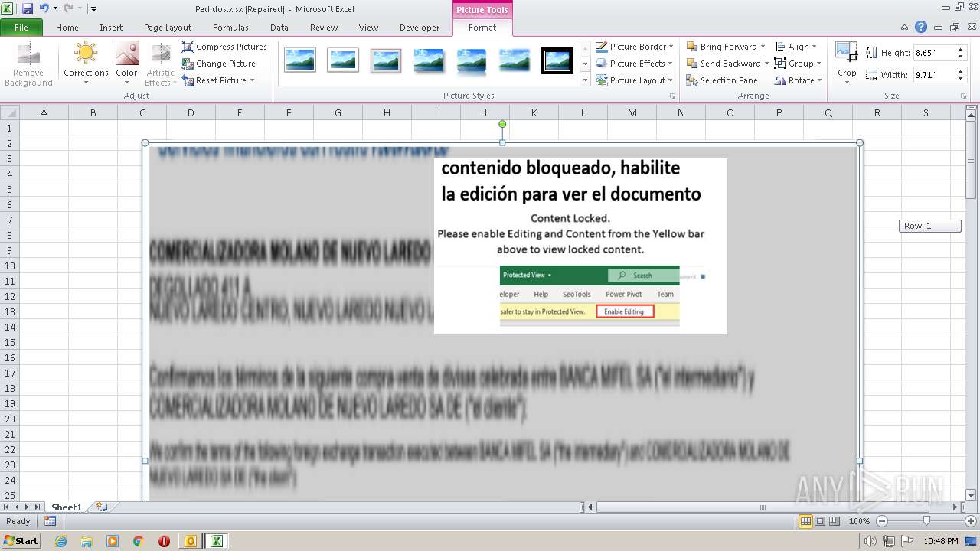The width and height of the screenshot is (980, 551).
Task: Click the Save icon in quick access toolbar
Action: pos(28,8)
